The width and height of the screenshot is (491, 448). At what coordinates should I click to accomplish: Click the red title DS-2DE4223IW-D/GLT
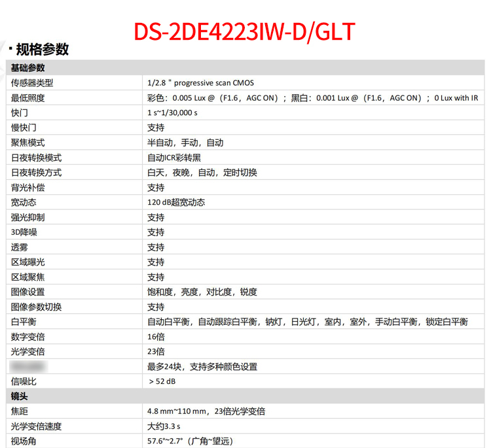pyautogui.click(x=245, y=31)
